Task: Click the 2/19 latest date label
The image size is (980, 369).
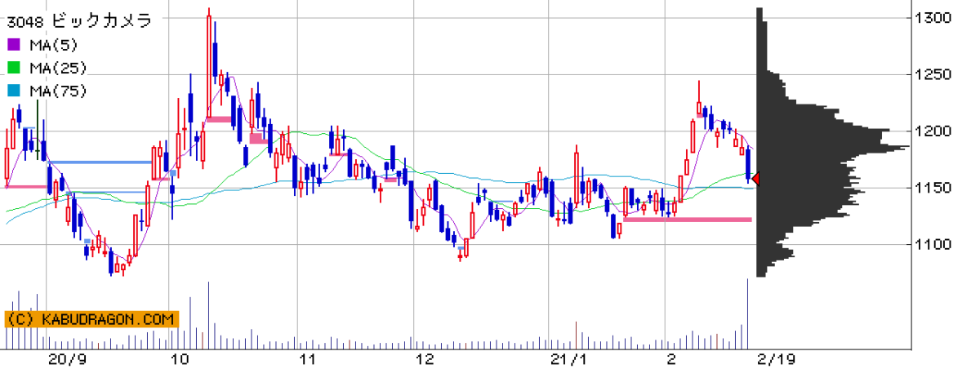Action: tap(775, 358)
